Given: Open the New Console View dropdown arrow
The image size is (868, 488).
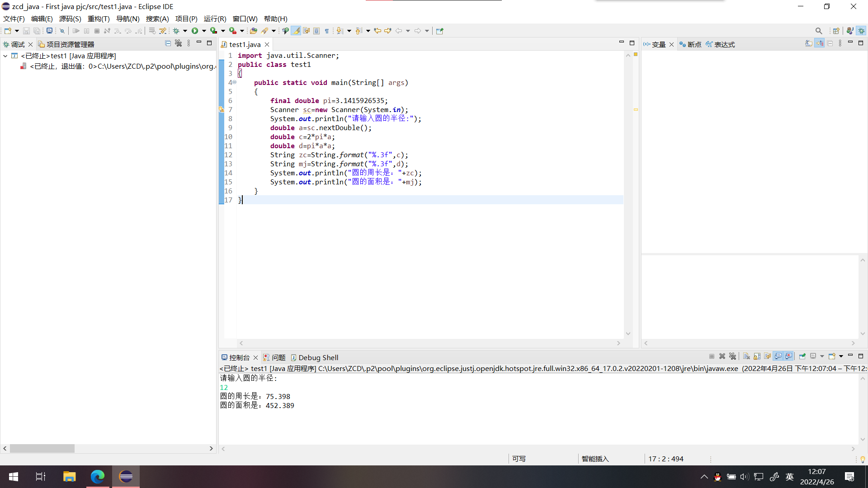Looking at the screenshot, I should coord(841,357).
